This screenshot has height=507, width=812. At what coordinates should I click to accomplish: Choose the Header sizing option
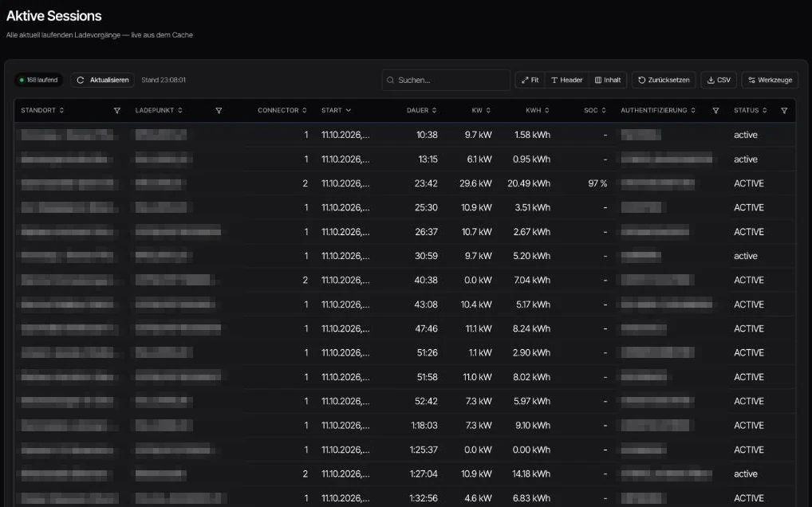[566, 81]
